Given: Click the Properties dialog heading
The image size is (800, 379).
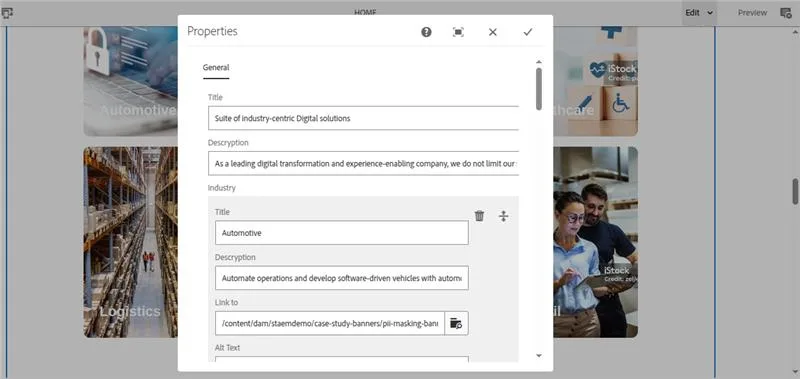Looking at the screenshot, I should click(212, 31).
